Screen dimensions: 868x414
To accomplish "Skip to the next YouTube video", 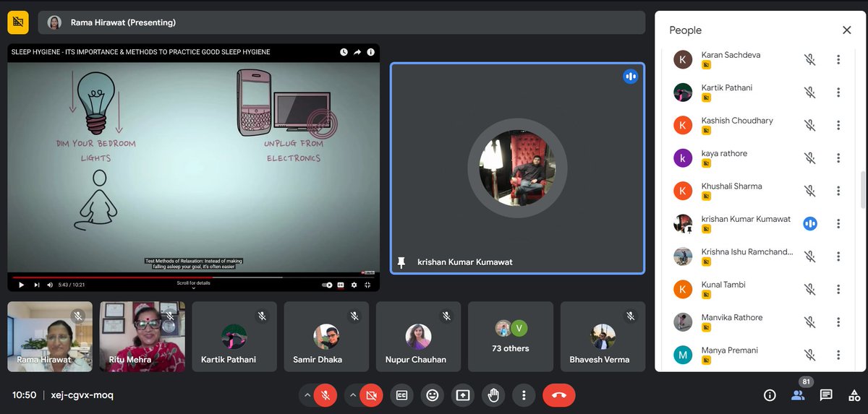I will pyautogui.click(x=37, y=285).
